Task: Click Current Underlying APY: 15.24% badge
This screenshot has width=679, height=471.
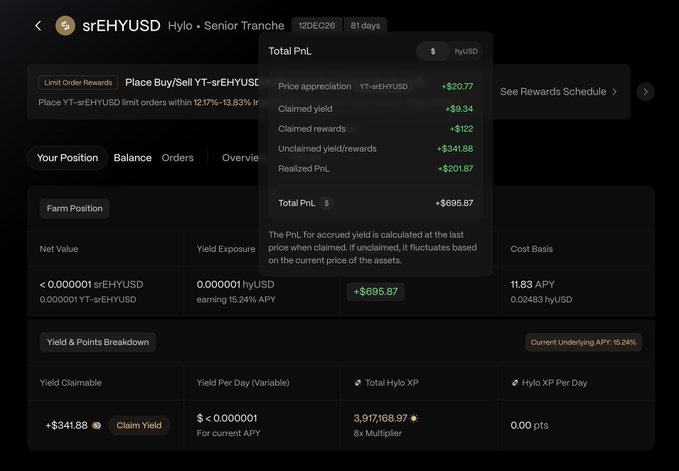Action: click(x=583, y=342)
